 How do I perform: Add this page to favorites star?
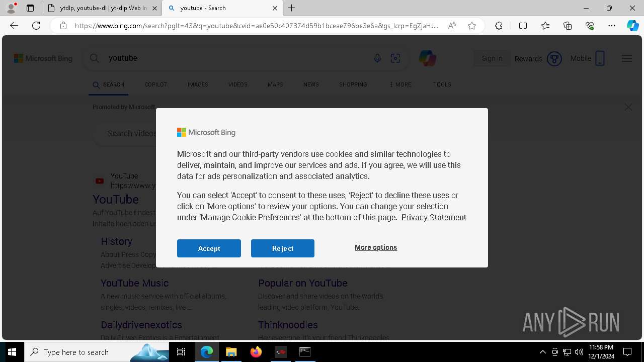click(472, 26)
